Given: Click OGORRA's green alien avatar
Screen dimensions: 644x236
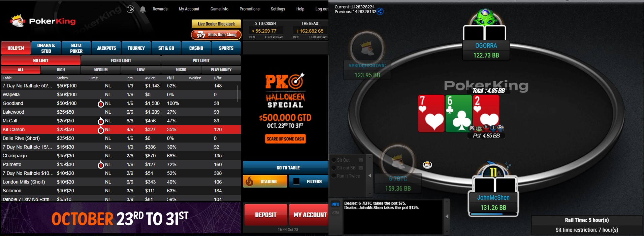Looking at the screenshot, I should (485, 17).
